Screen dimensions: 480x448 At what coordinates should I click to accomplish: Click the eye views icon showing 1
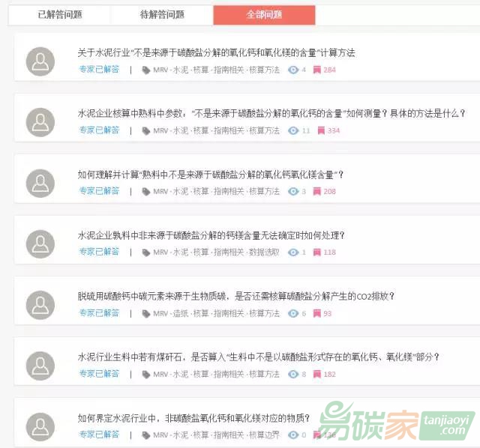point(293,252)
